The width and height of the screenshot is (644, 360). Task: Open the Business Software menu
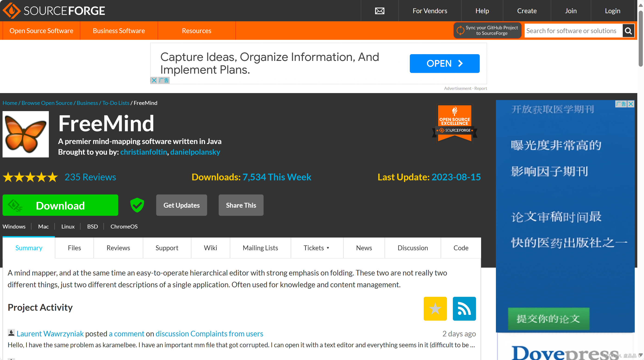(x=119, y=31)
